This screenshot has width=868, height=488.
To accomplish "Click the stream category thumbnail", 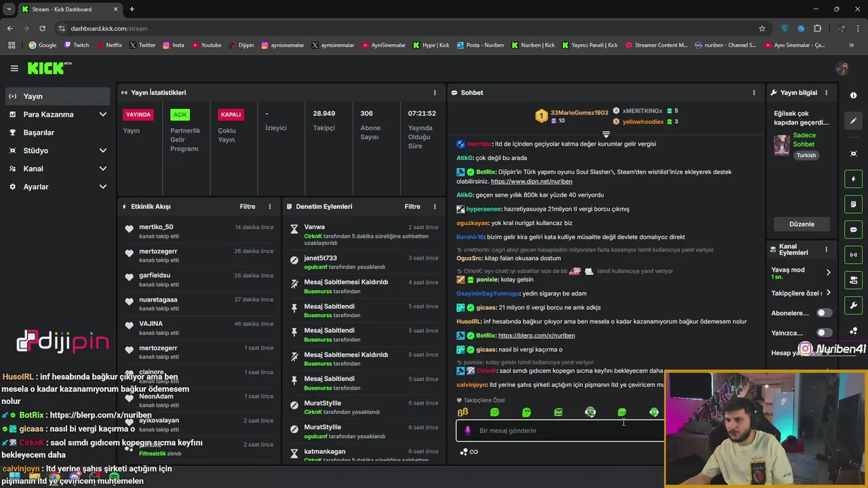I will pyautogui.click(x=782, y=145).
